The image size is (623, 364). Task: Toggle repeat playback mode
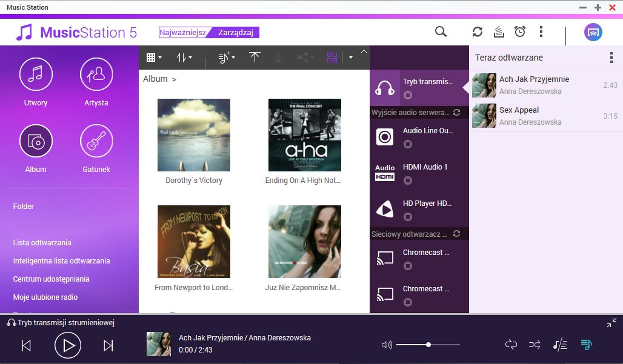[x=511, y=345]
